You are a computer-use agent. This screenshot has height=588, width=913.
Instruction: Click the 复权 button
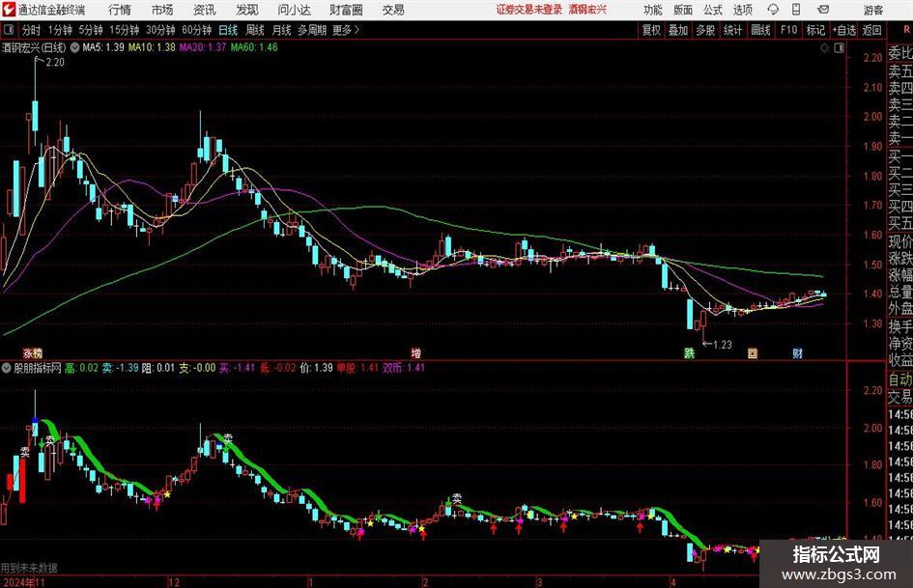coord(651,30)
